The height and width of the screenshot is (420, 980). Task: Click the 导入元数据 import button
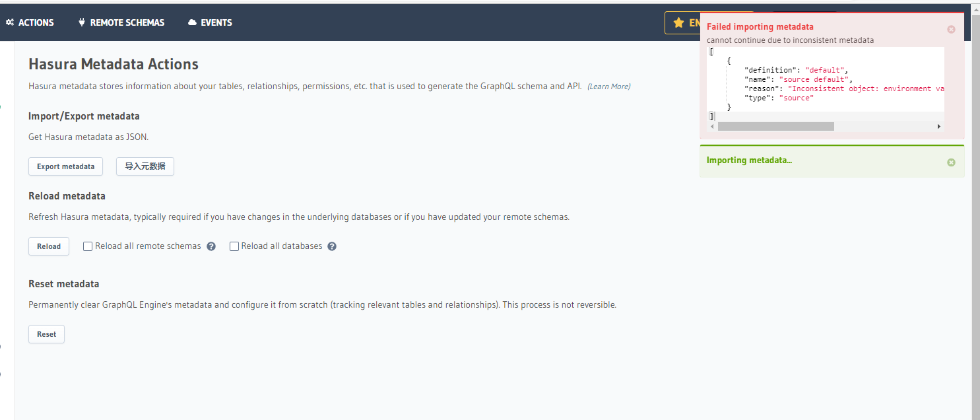pyautogui.click(x=145, y=166)
